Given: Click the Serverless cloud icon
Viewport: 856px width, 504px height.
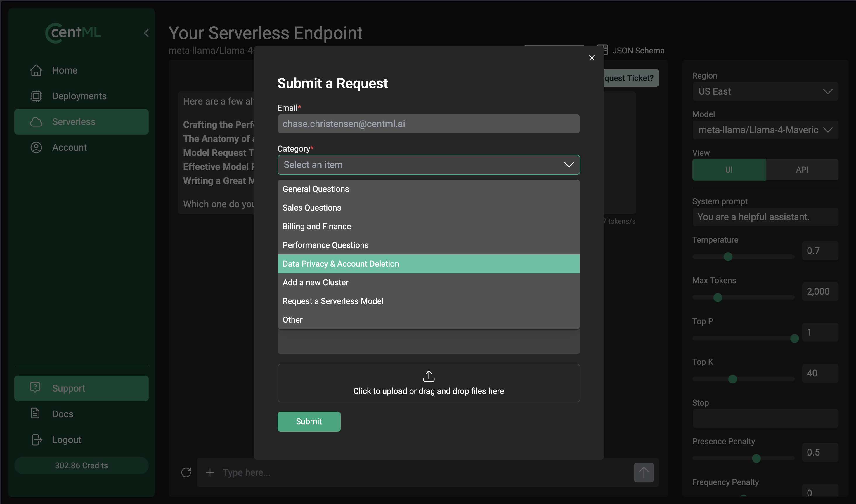Looking at the screenshot, I should pyautogui.click(x=36, y=121).
